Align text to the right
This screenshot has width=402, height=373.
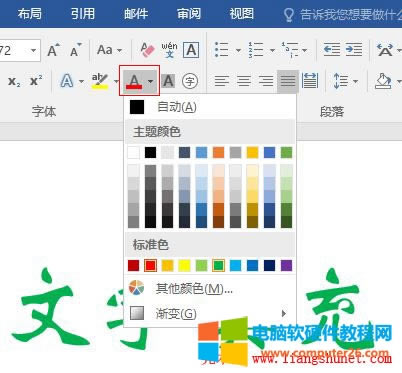(x=266, y=81)
